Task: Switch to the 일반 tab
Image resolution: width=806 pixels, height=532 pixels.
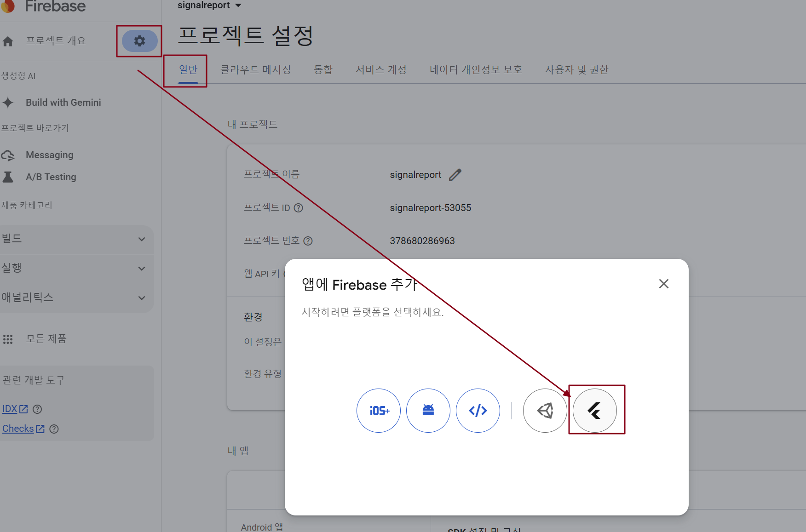Action: 188,70
